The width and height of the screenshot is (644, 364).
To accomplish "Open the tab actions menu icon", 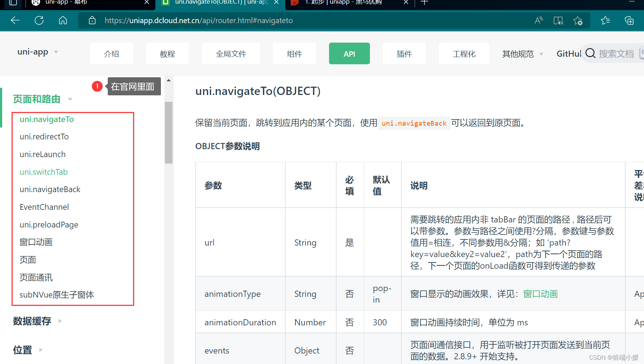I will pos(13,2).
